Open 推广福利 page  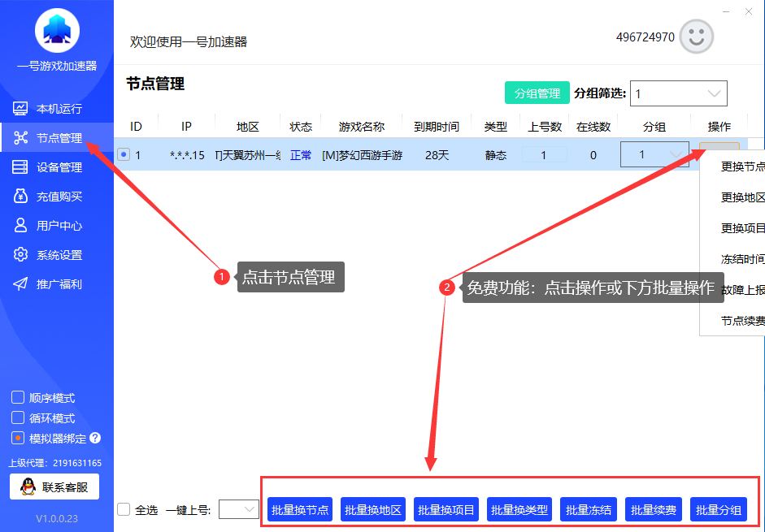coord(57,283)
